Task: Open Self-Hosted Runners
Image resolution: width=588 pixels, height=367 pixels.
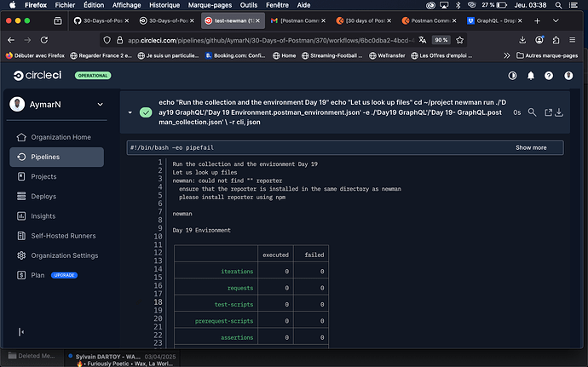Action: pyautogui.click(x=56, y=236)
